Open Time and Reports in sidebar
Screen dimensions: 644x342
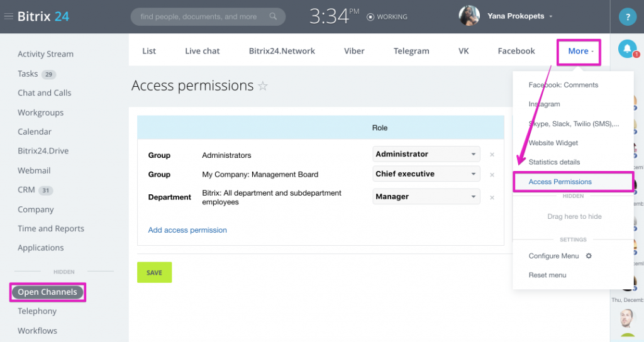tap(51, 229)
